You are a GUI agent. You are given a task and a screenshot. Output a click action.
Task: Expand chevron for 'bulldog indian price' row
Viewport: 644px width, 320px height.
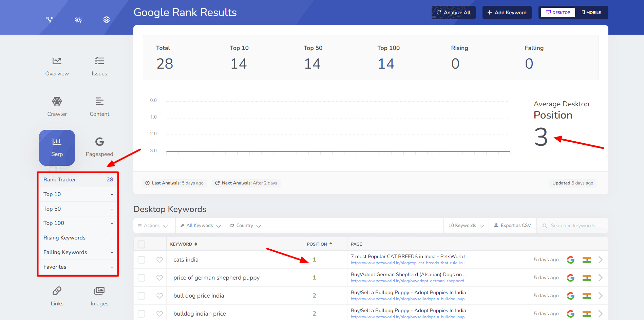[600, 314]
